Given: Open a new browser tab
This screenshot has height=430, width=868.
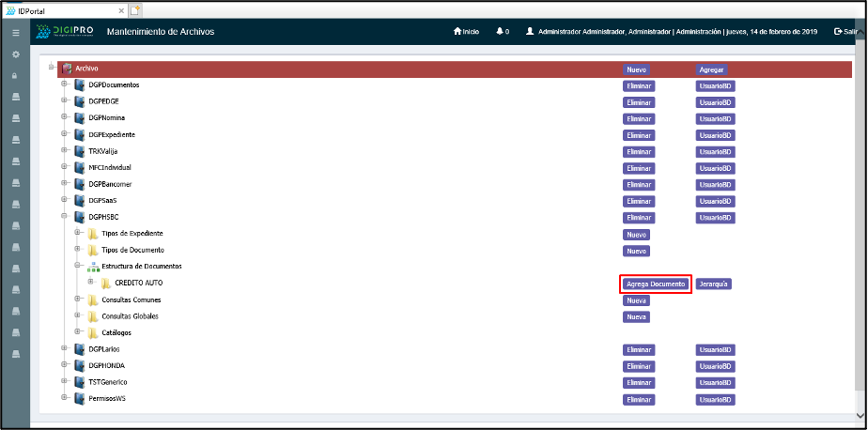Looking at the screenshot, I should [134, 9].
